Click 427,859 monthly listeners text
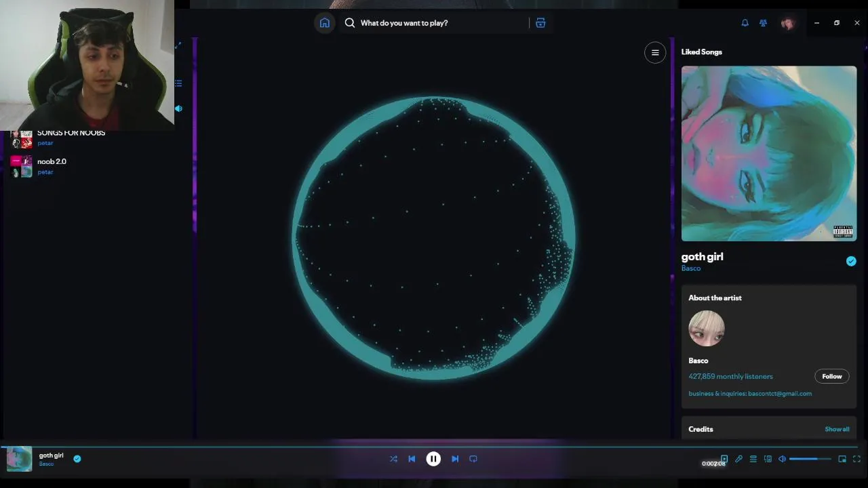Viewport: 868px width, 488px height. [x=730, y=376]
